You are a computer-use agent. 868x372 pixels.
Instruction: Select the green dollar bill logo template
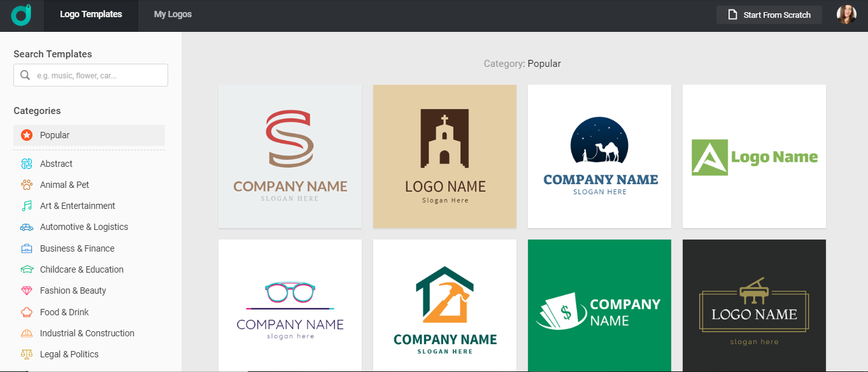click(599, 306)
